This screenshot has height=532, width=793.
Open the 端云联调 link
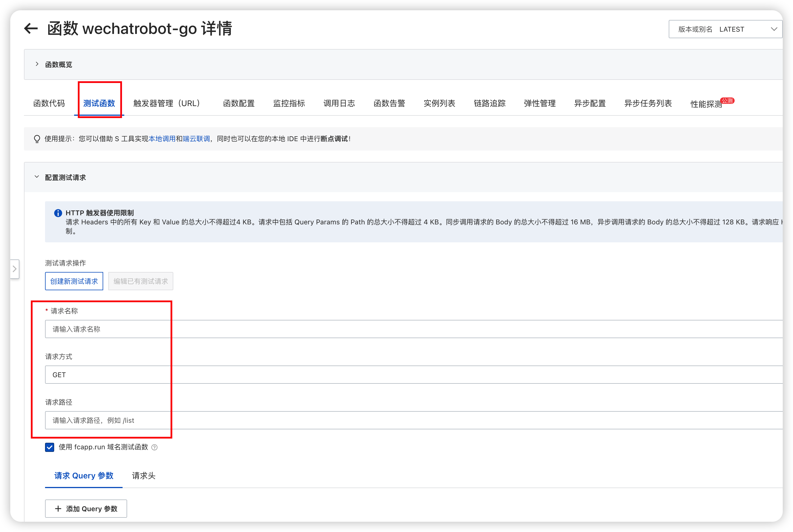(196, 139)
